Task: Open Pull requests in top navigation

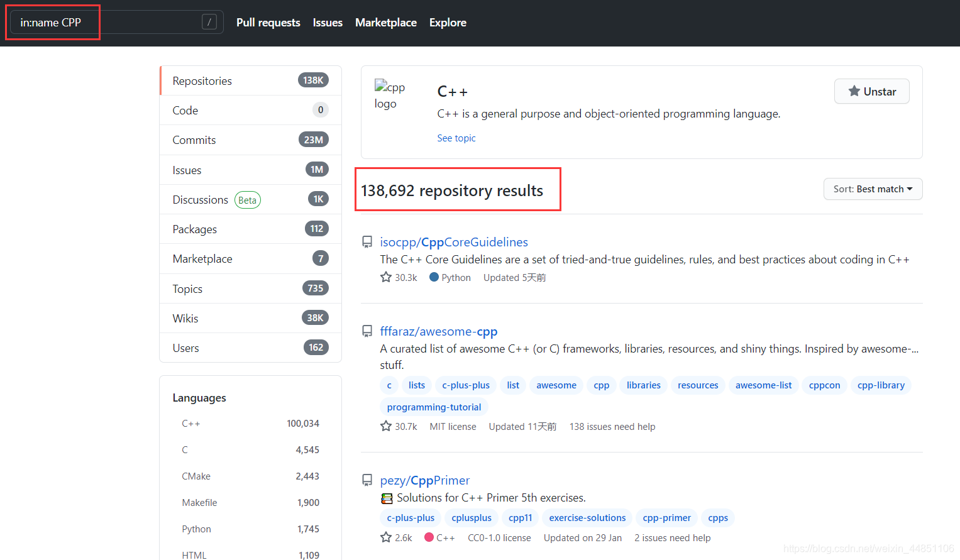Action: click(268, 23)
